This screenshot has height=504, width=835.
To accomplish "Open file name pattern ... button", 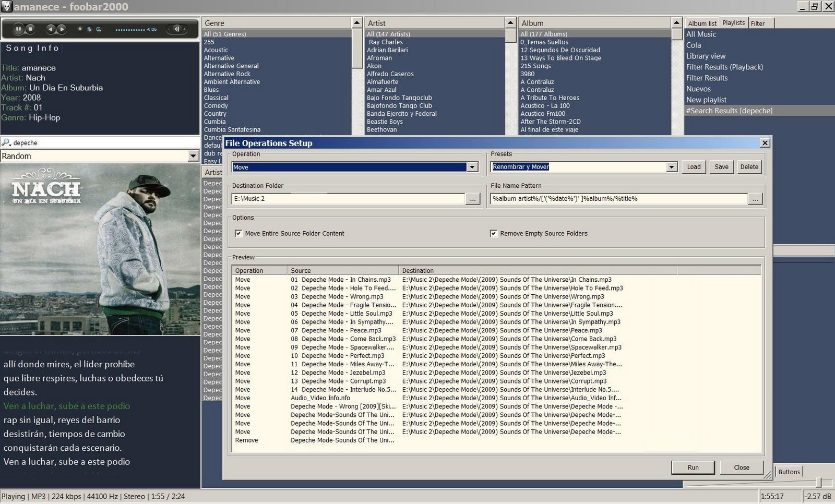I will pos(755,199).
